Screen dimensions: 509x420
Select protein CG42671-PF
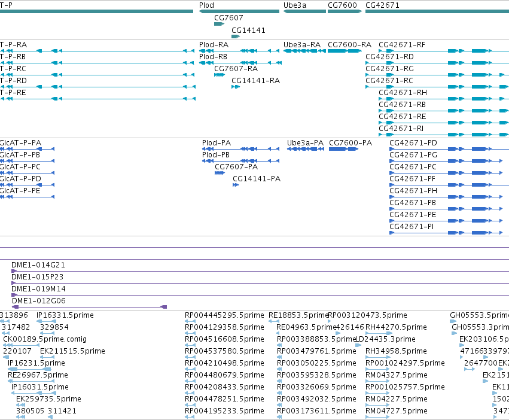click(413, 179)
